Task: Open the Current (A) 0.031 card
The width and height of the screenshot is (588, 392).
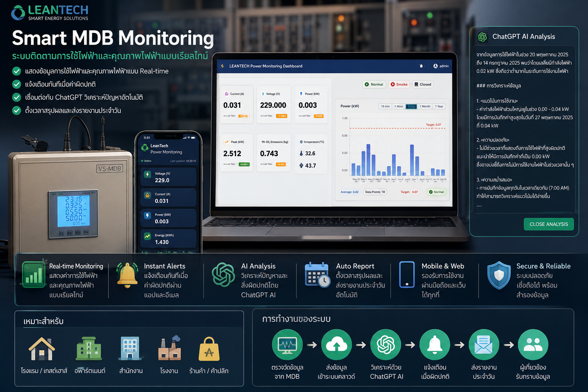Action: (236, 105)
